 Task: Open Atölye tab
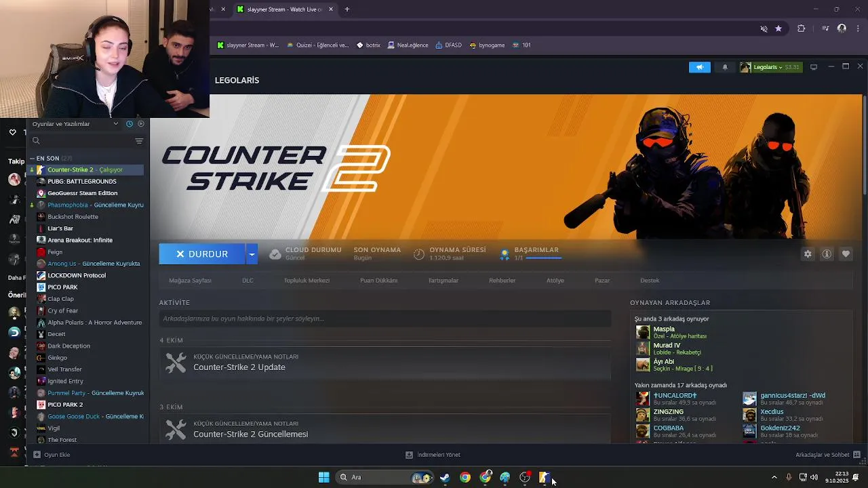pos(555,281)
